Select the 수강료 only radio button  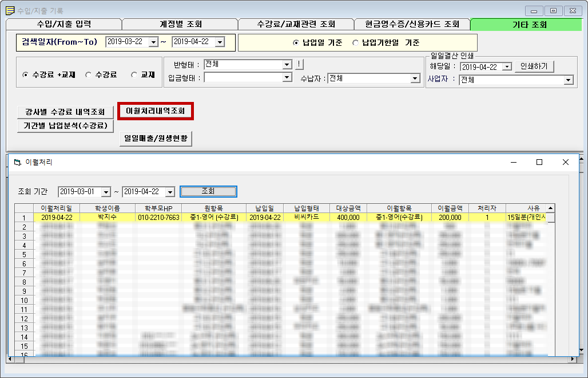tap(89, 75)
